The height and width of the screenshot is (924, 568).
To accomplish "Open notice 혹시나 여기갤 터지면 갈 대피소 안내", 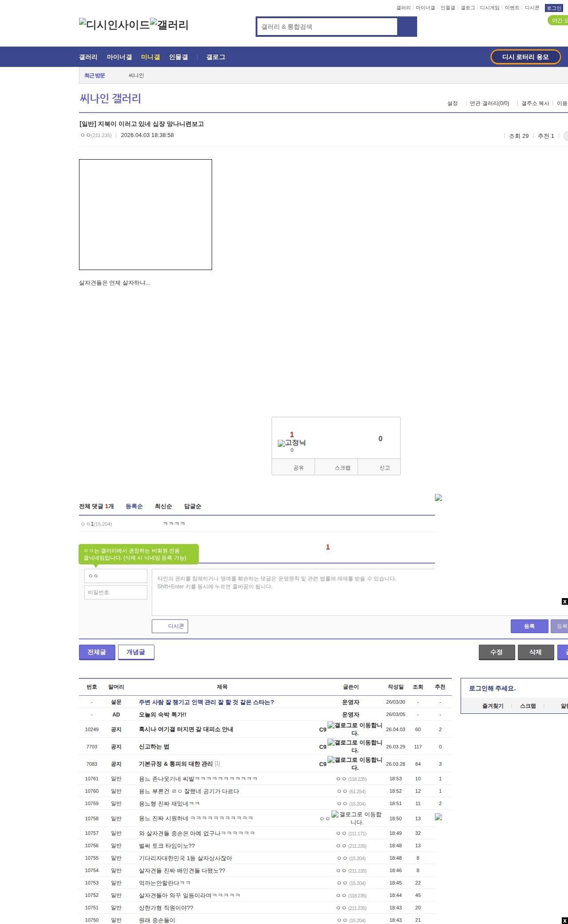I will pyautogui.click(x=186, y=729).
